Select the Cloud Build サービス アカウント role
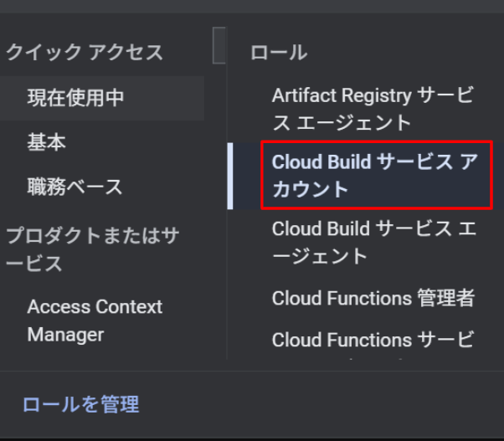Screen dimensions: 504x441 (374, 175)
